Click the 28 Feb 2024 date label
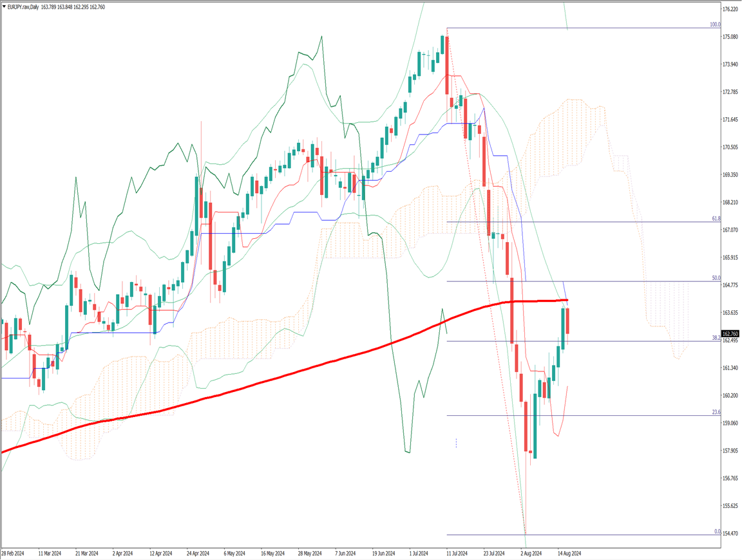This screenshot has height=560, width=742. pos(14,553)
